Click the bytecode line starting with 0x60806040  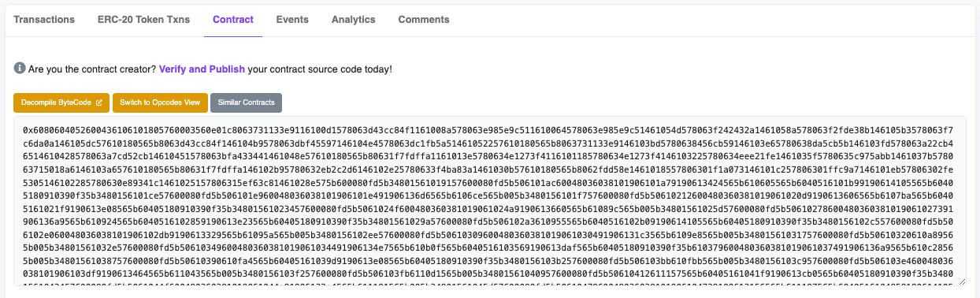click(x=488, y=129)
